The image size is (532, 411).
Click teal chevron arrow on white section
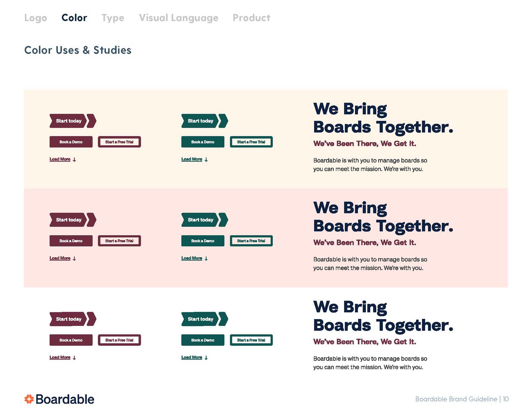(x=223, y=319)
